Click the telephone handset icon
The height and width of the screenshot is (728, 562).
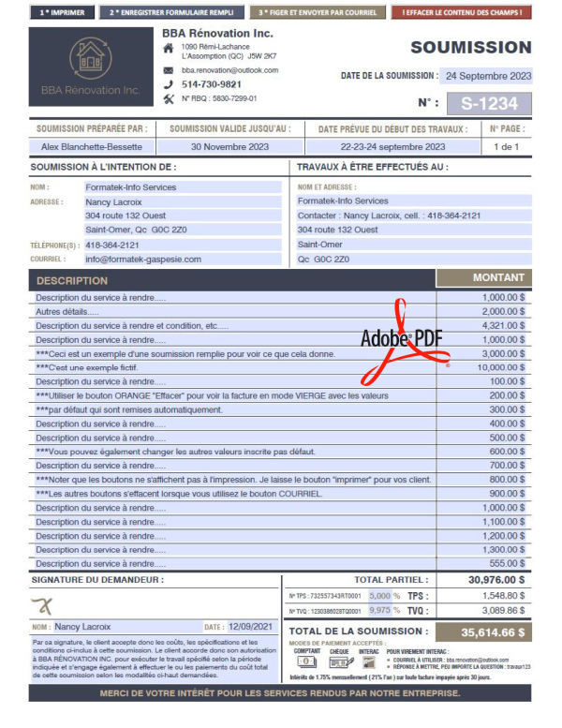168,84
